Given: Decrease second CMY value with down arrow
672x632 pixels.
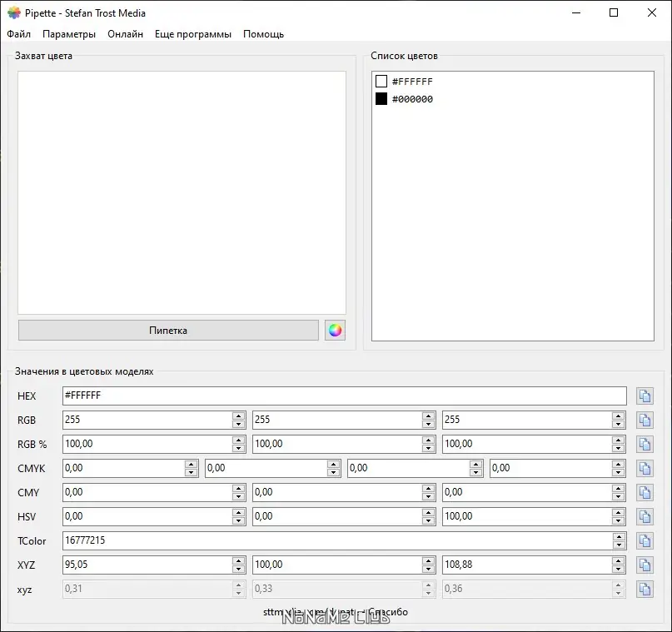Looking at the screenshot, I should [x=429, y=497].
